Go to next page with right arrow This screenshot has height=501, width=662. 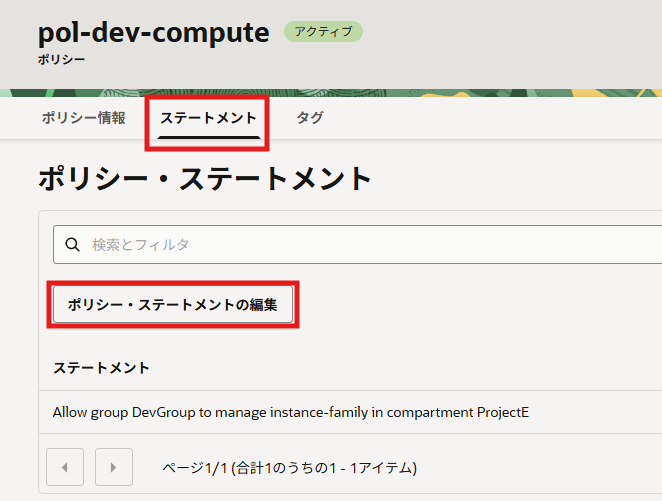point(114,467)
